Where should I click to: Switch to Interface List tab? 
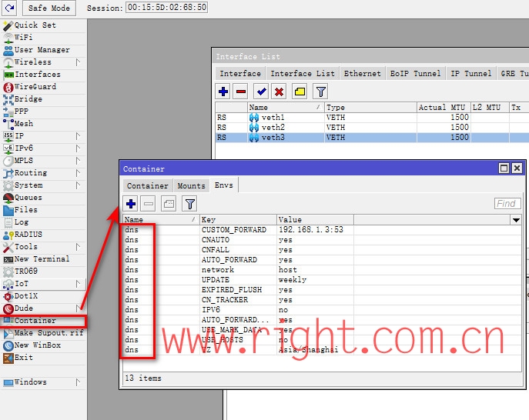pyautogui.click(x=303, y=74)
